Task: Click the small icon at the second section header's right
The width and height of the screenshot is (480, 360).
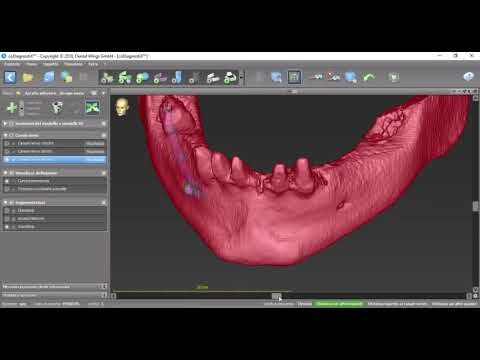Action: 104,135
